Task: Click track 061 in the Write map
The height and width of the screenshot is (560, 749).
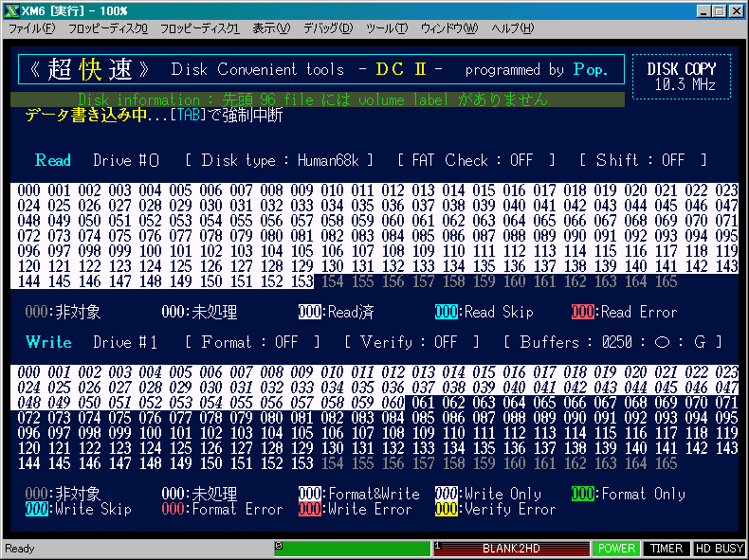Action: (x=423, y=403)
